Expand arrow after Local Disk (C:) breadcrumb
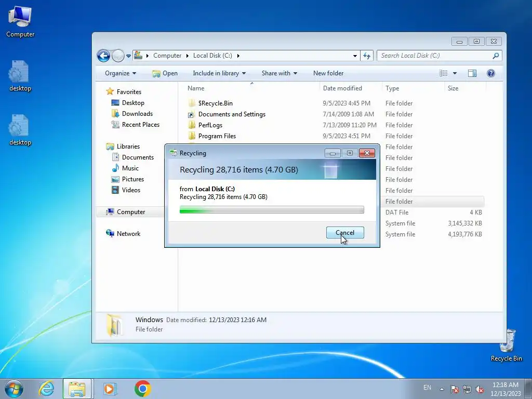The width and height of the screenshot is (532, 399). coord(238,56)
